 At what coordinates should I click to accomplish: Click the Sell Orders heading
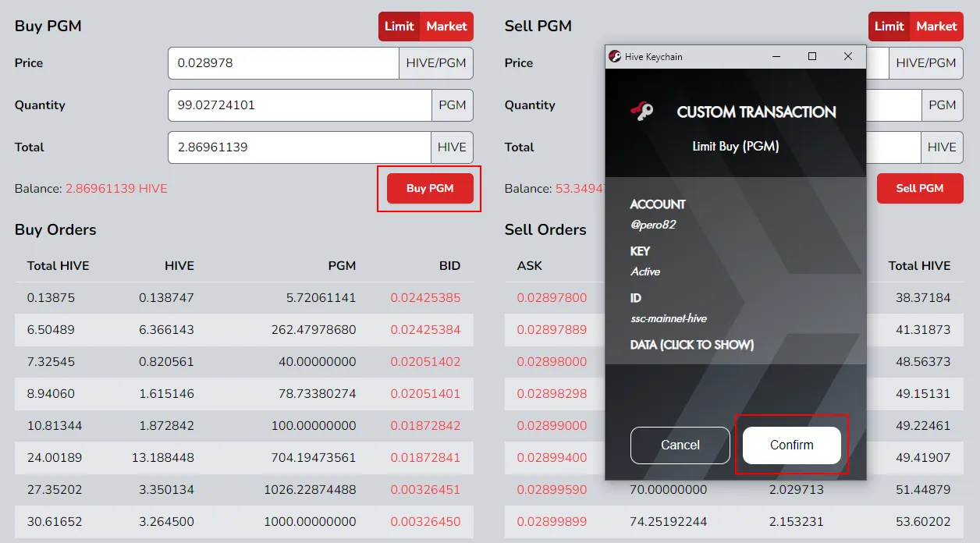(x=545, y=229)
